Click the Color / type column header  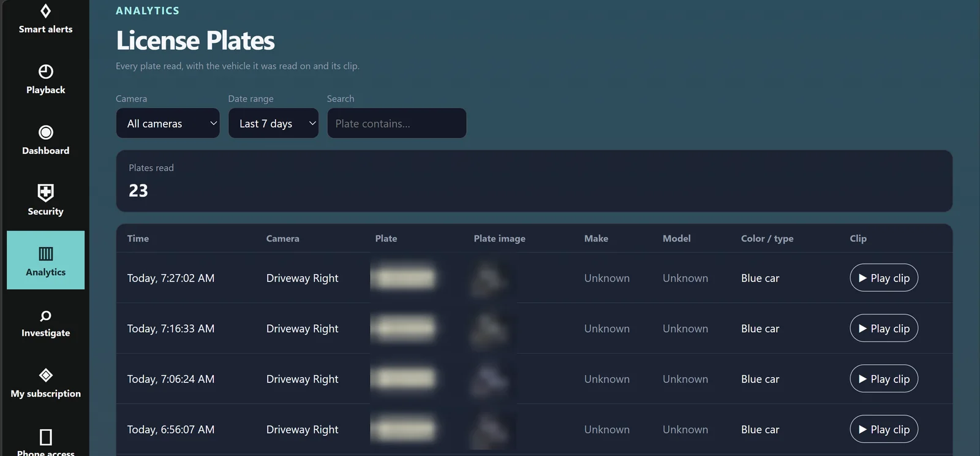coord(767,238)
